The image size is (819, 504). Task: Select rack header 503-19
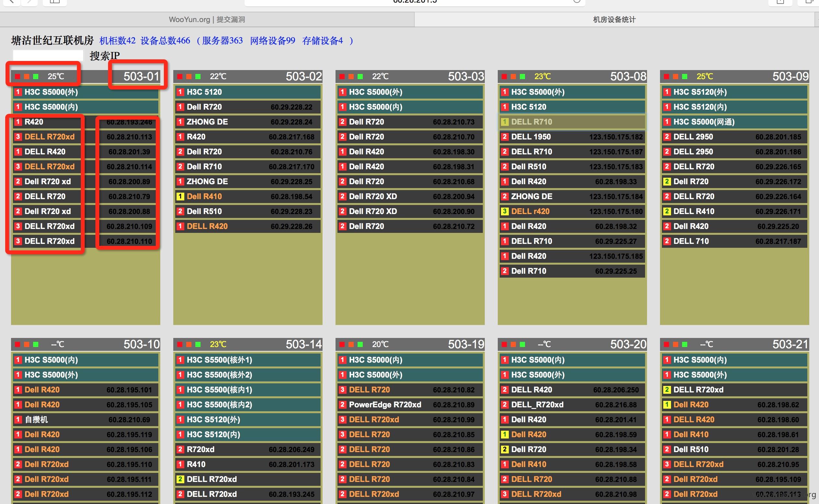coord(410,344)
